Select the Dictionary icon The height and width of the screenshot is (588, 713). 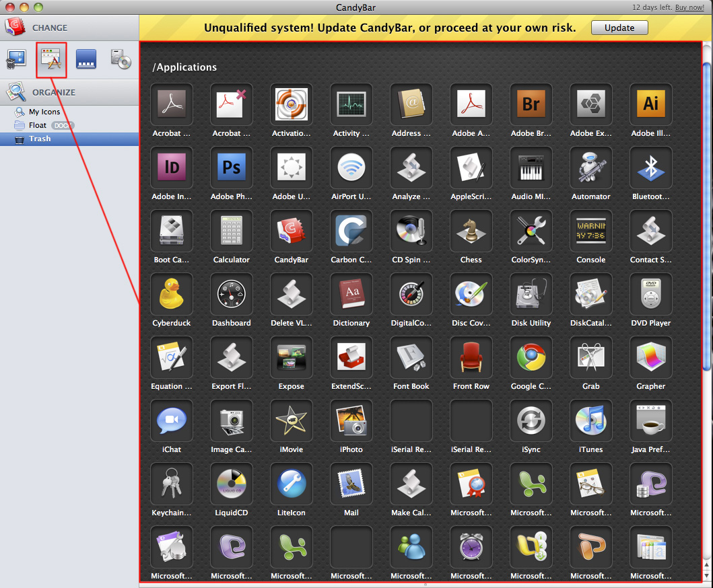[x=351, y=293]
